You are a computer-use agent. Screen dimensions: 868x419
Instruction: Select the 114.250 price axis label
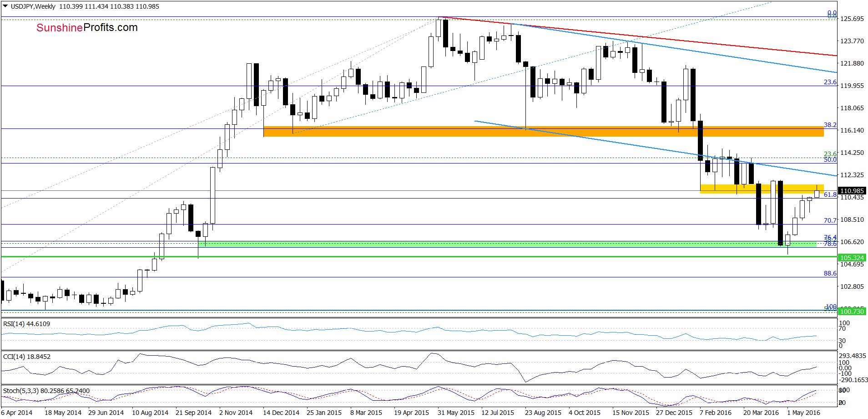(x=852, y=153)
